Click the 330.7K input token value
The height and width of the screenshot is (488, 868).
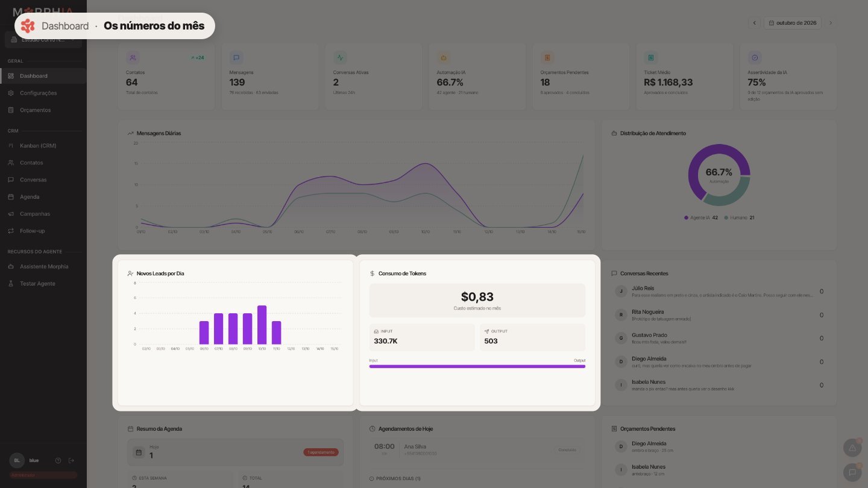(x=386, y=341)
